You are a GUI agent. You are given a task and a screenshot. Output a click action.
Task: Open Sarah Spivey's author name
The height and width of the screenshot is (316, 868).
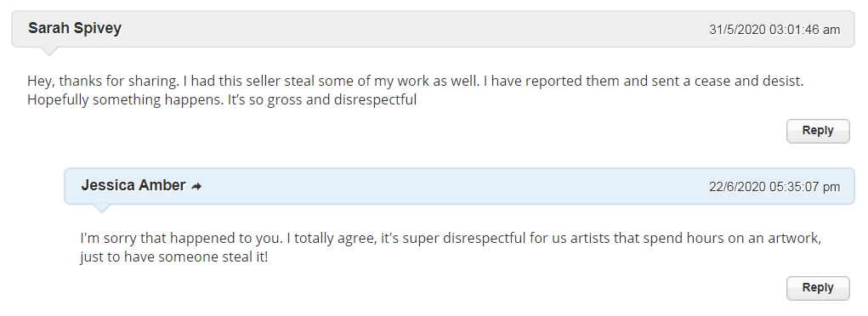pos(75,28)
